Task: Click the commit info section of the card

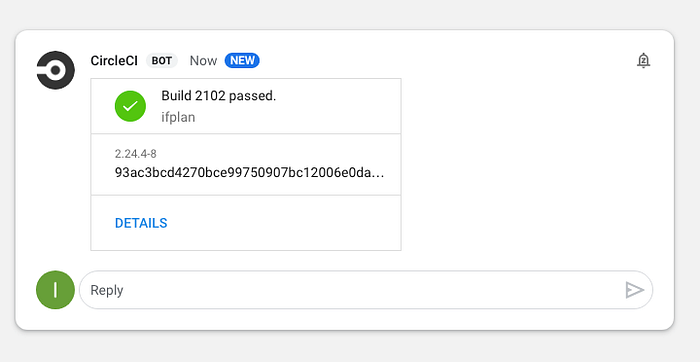Action: click(246, 164)
